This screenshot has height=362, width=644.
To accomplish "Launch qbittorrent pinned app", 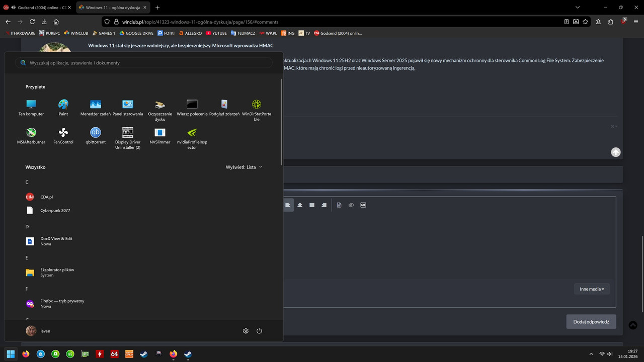I will click(x=96, y=136).
